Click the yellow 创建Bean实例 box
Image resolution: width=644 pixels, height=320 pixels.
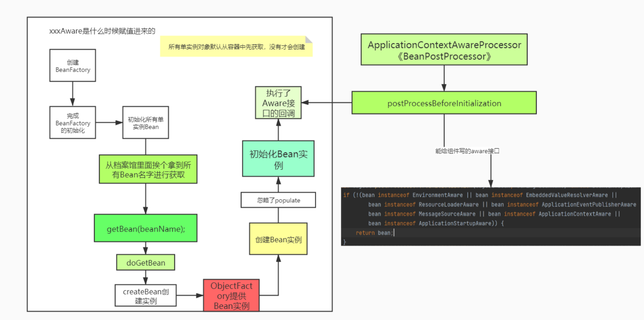pos(278,239)
